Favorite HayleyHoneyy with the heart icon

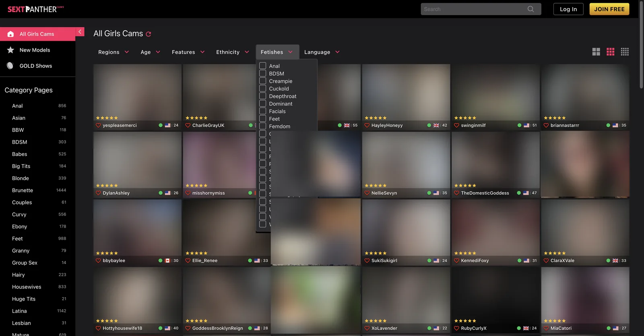[367, 125]
